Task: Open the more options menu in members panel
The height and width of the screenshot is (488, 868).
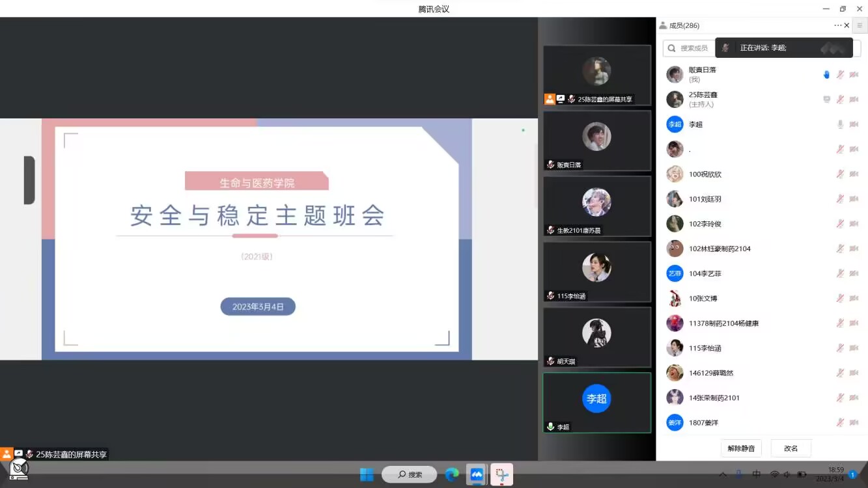Action: [837, 25]
